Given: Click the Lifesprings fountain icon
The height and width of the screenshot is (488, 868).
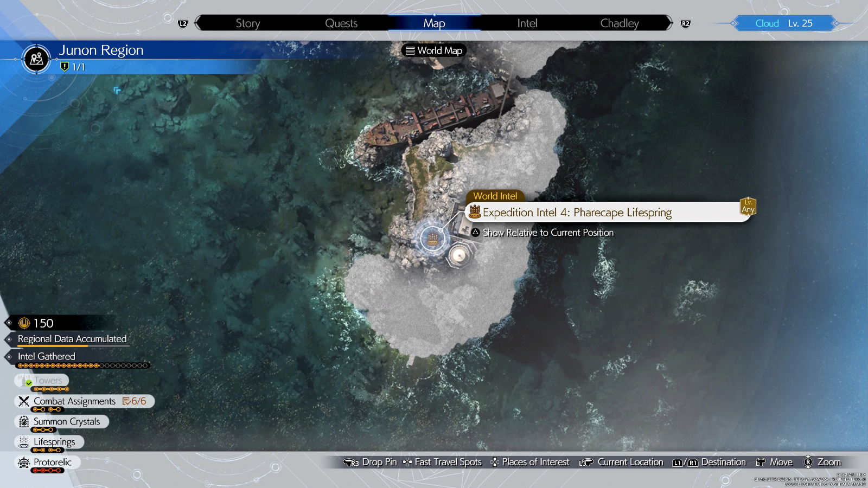Looking at the screenshot, I should (x=24, y=442).
